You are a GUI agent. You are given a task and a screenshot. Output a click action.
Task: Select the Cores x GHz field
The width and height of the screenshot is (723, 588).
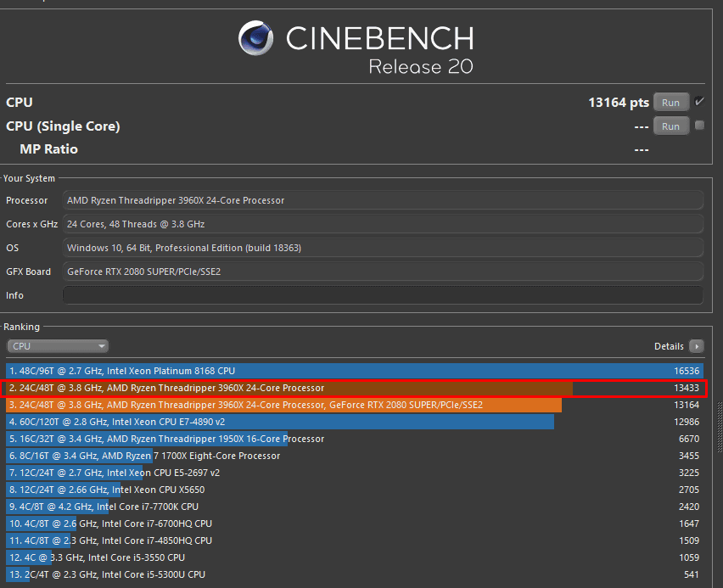[383, 224]
